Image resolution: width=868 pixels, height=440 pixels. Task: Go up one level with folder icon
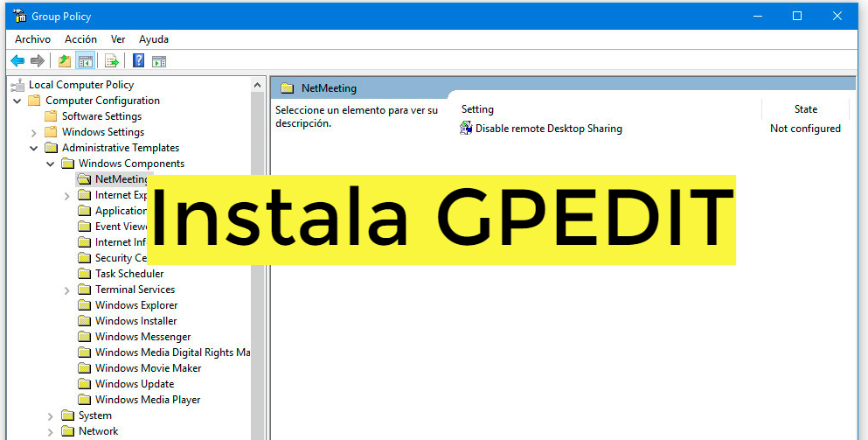[x=65, y=61]
